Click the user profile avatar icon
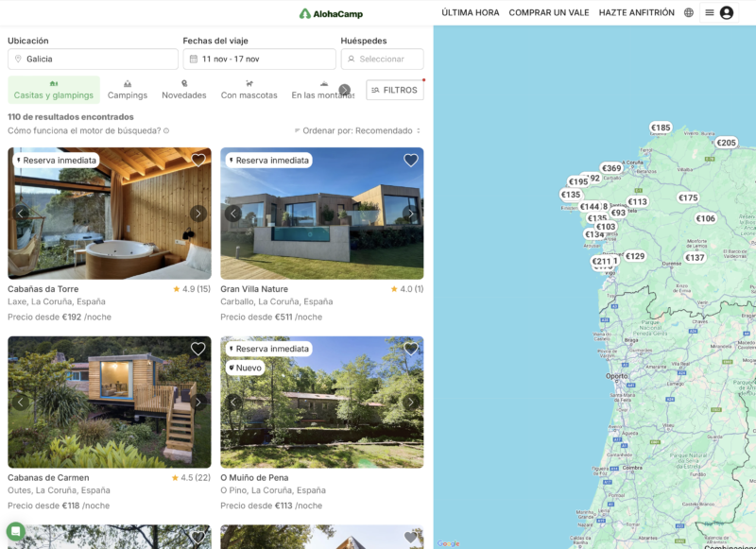 point(726,13)
